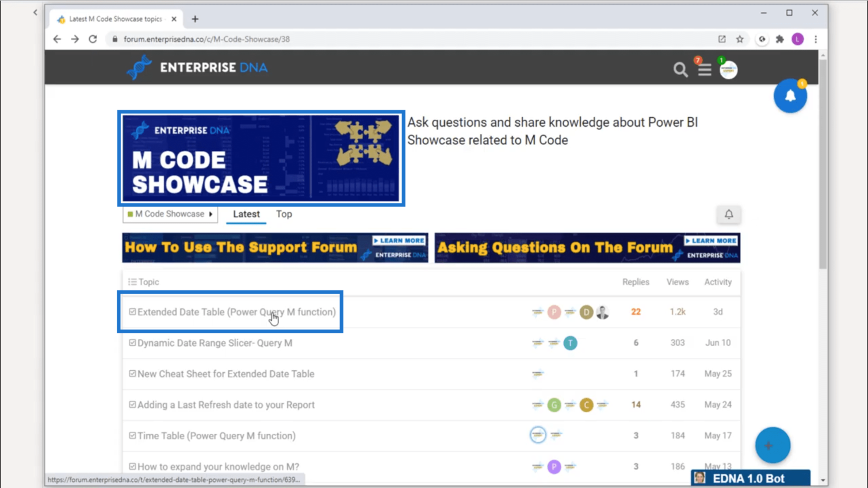
Task: Open the forum hamburger menu
Action: pos(705,69)
